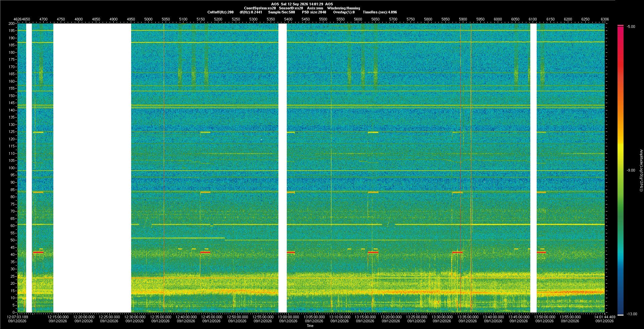Click the Cutoff(Hz):200 header label
Image resolution: width=644 pixels, height=329 pixels.
click(220, 12)
